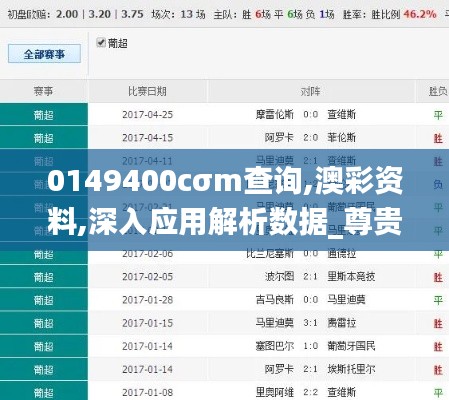The height and width of the screenshot is (400, 449).
Task: Select opening odds value 3.20
Action: click(x=99, y=14)
